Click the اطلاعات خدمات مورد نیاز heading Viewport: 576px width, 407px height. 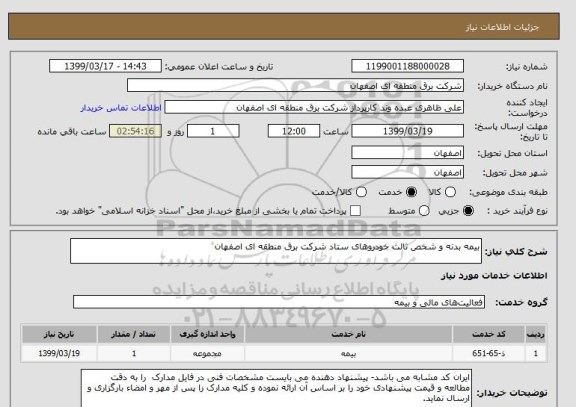494,276
